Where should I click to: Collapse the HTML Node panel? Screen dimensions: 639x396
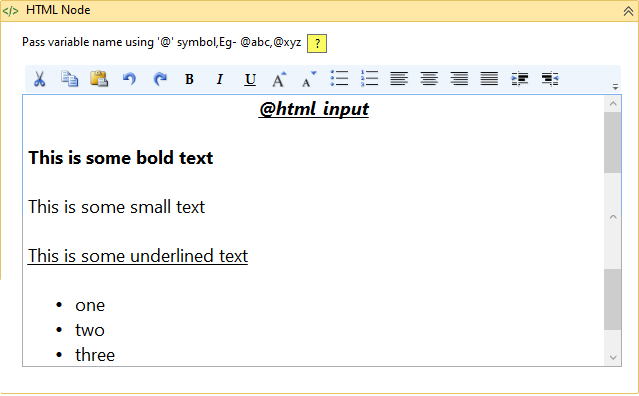[628, 11]
